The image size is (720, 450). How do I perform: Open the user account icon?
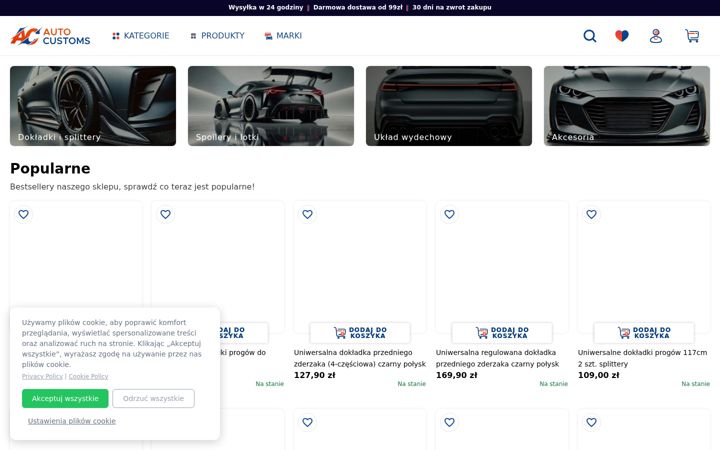coord(656,36)
